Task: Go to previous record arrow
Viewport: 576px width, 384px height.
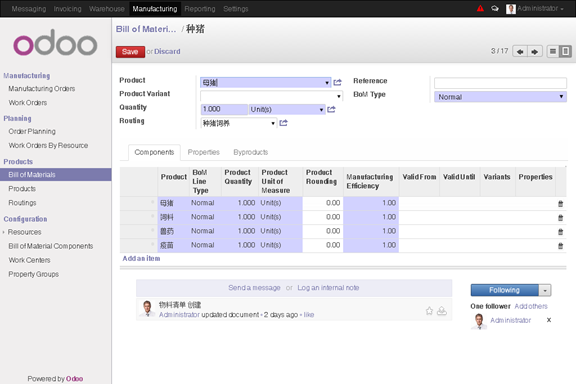Action: click(x=520, y=52)
